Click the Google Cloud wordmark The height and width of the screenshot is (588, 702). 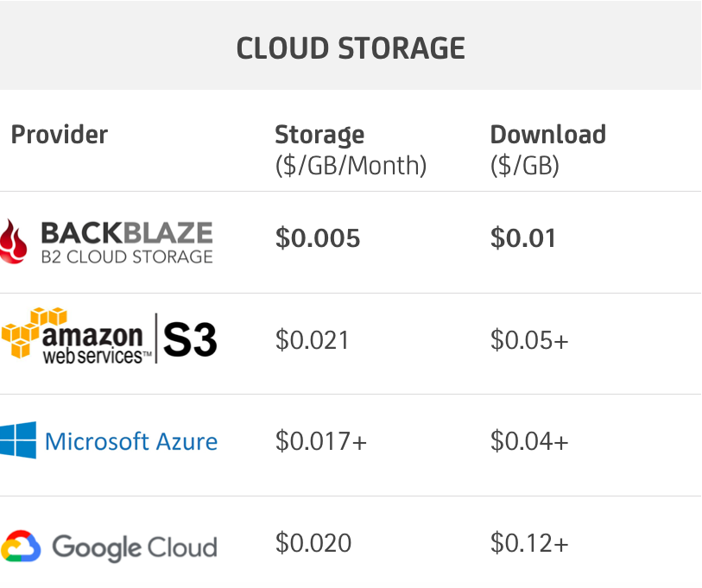135,547
